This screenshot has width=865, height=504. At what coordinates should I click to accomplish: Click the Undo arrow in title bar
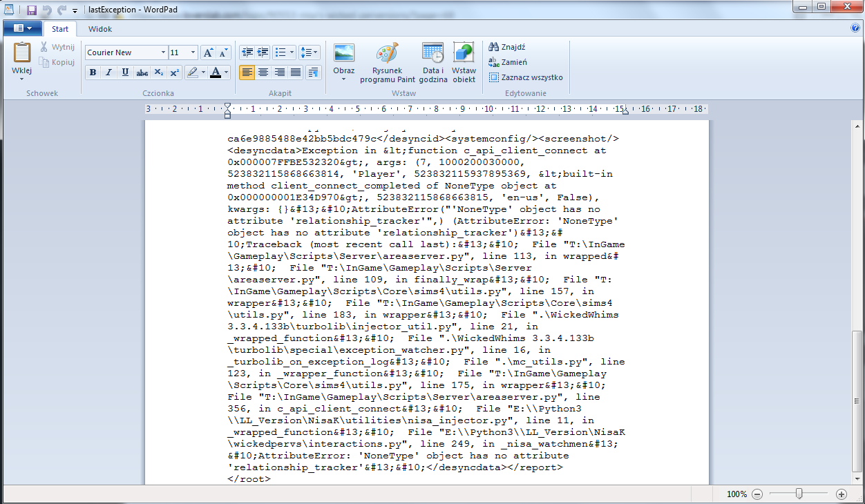[x=47, y=10]
